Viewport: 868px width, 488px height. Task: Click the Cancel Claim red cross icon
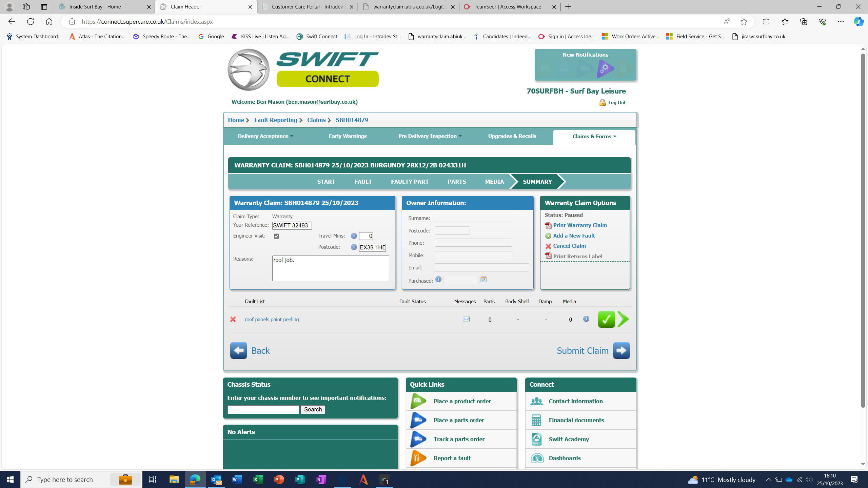coord(548,246)
